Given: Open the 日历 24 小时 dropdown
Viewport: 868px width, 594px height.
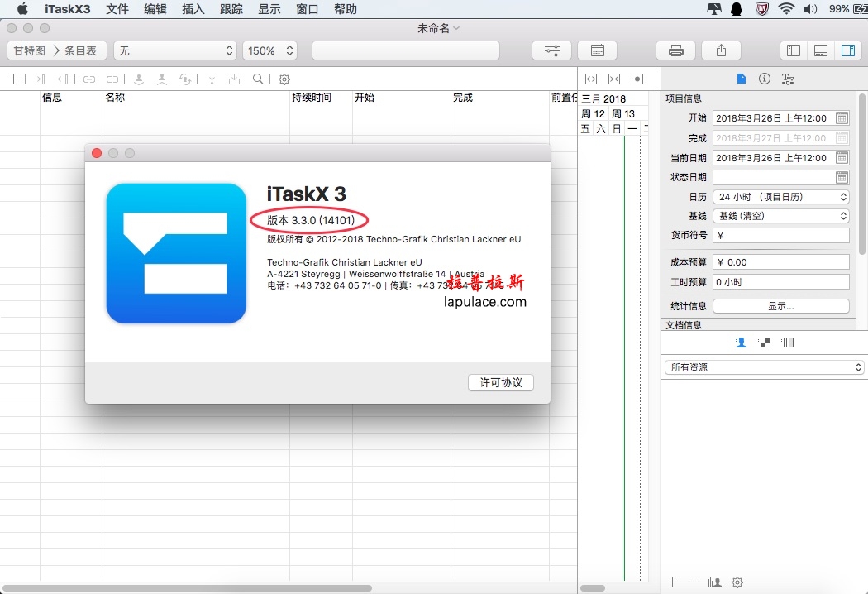Looking at the screenshot, I should [781, 197].
